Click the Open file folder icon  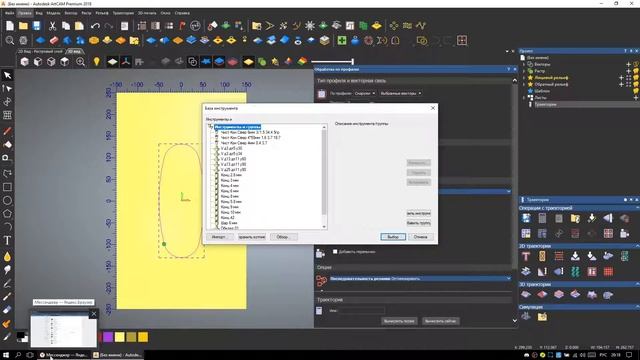pos(23,26)
